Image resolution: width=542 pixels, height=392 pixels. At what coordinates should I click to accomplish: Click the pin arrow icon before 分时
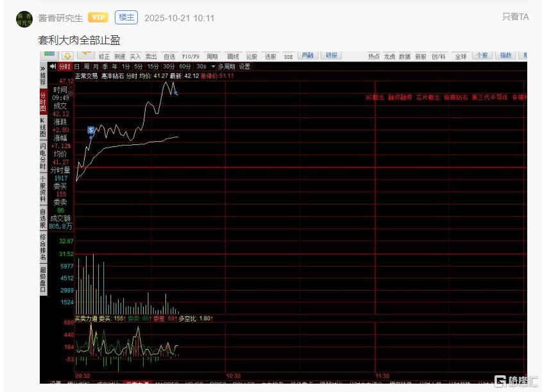coord(53,66)
